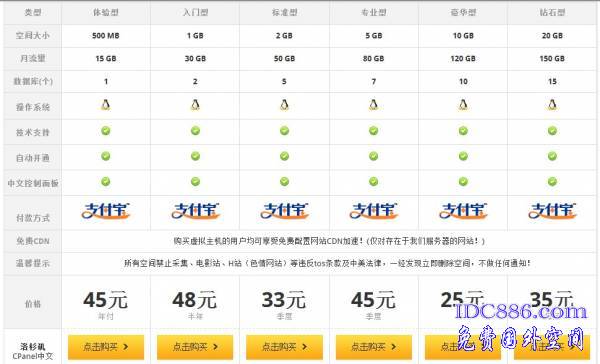Image resolution: width=600 pixels, height=364 pixels.
Task: Click the green 自动开通 checkmark for 豪华型
Action: (x=463, y=156)
